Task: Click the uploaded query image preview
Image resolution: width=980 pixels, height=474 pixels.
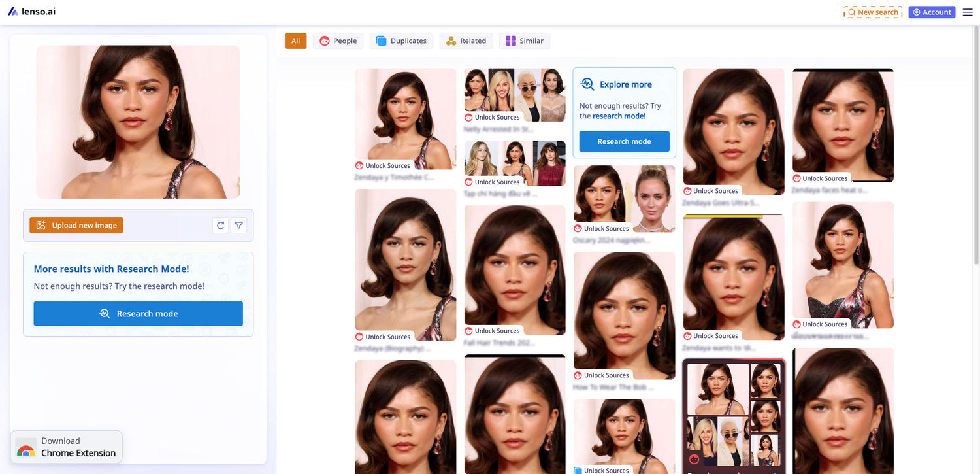Action: pyautogui.click(x=138, y=122)
